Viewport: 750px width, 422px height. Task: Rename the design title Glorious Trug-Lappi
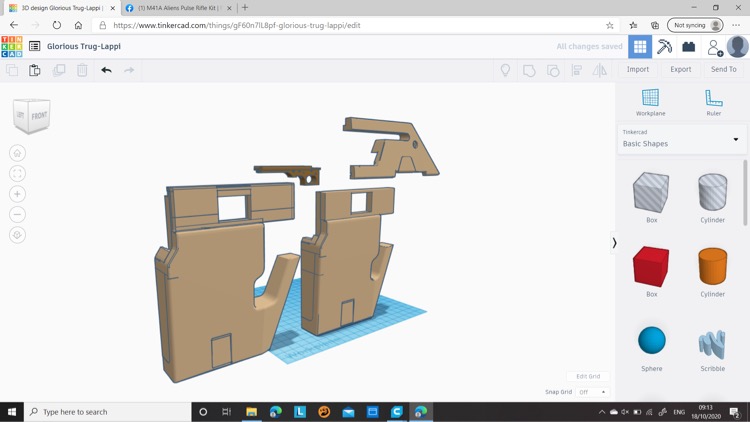84,46
